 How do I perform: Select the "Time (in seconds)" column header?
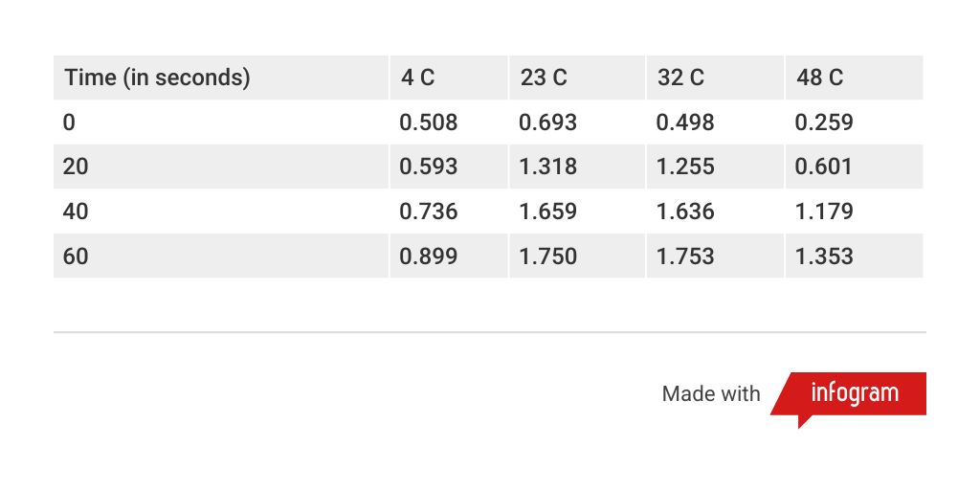(x=157, y=78)
